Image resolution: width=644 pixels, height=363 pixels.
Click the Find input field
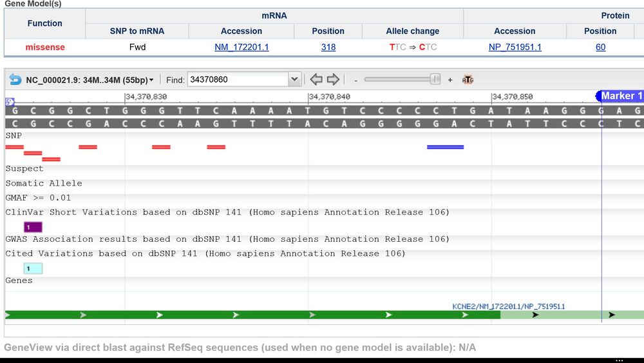pos(237,79)
